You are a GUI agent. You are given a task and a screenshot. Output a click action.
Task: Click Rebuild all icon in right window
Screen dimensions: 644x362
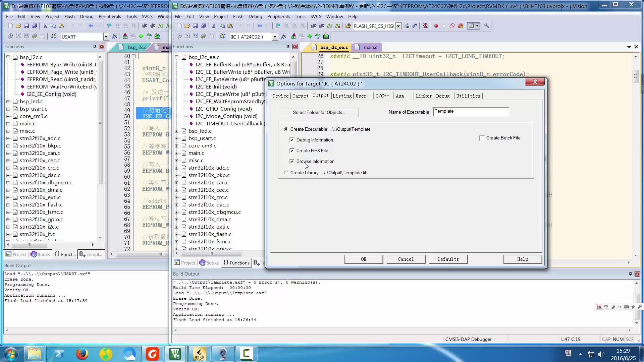coord(195,37)
